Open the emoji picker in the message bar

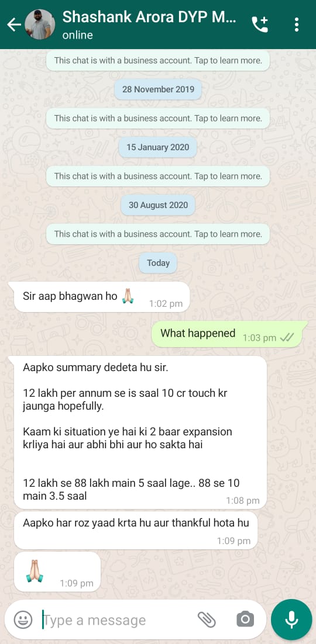[x=23, y=619]
